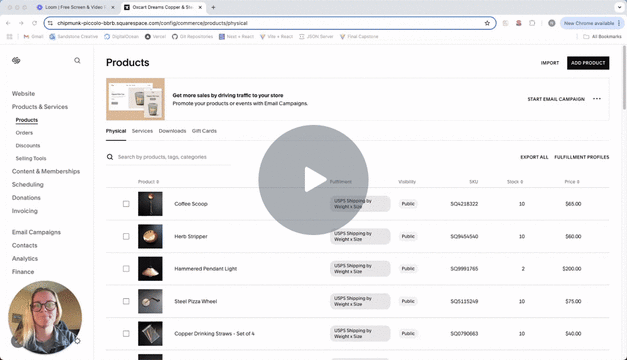Open the three-dot menu on the email campaign banner
Screen dimensions: 627x360
click(x=597, y=99)
